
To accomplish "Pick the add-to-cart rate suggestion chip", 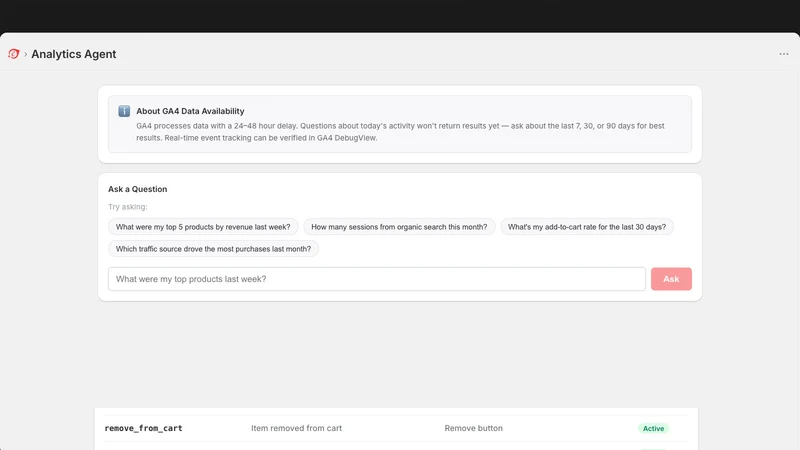I will click(587, 227).
